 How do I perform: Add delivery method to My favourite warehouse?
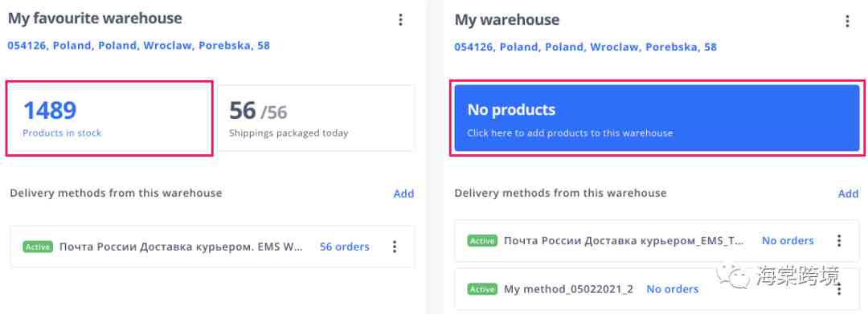(403, 194)
